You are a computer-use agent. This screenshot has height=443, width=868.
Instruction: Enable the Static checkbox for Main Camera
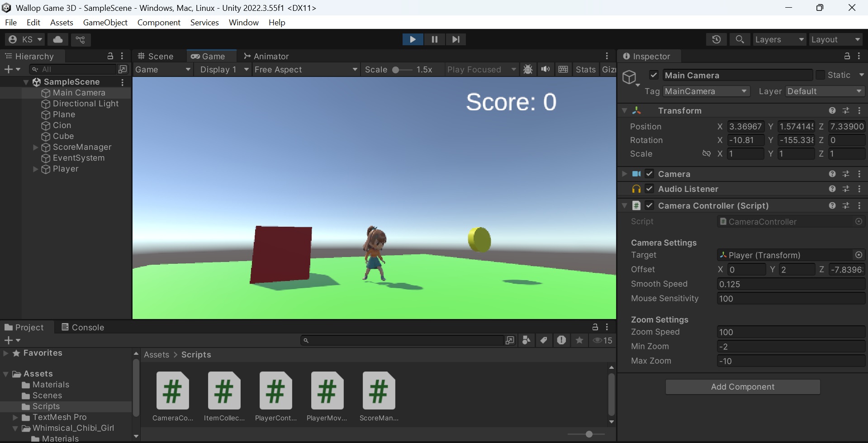pos(820,75)
